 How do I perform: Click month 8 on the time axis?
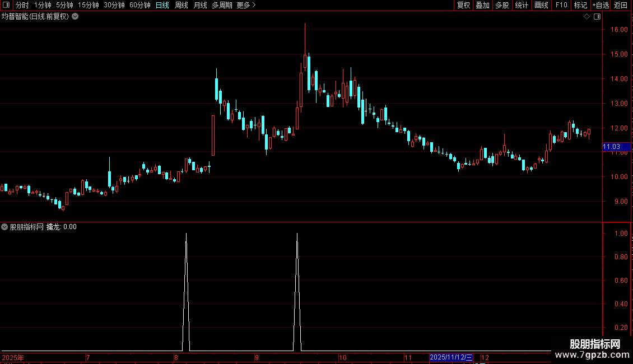pos(176,357)
